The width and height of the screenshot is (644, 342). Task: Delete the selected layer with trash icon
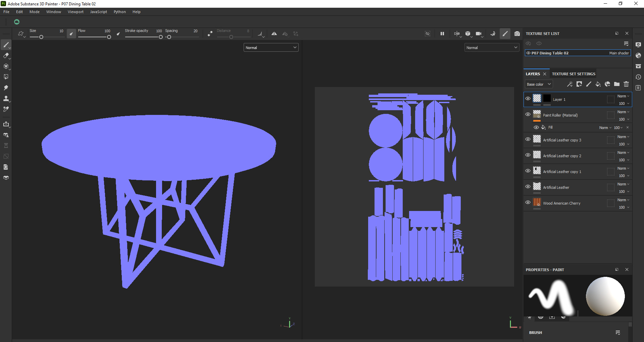coord(626,84)
